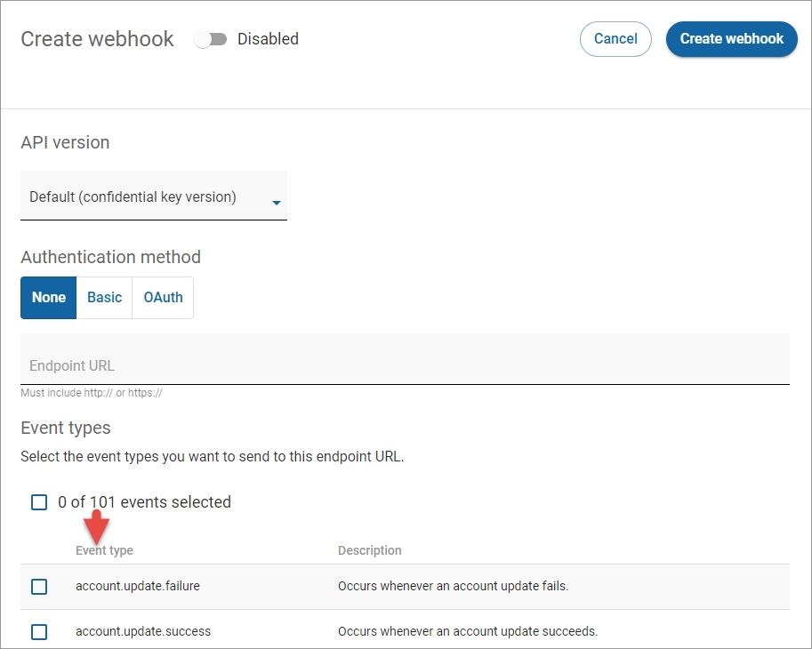Focus the Endpoint URL input field
Viewport: 812px width, 649px height.
pyautogui.click(x=405, y=365)
